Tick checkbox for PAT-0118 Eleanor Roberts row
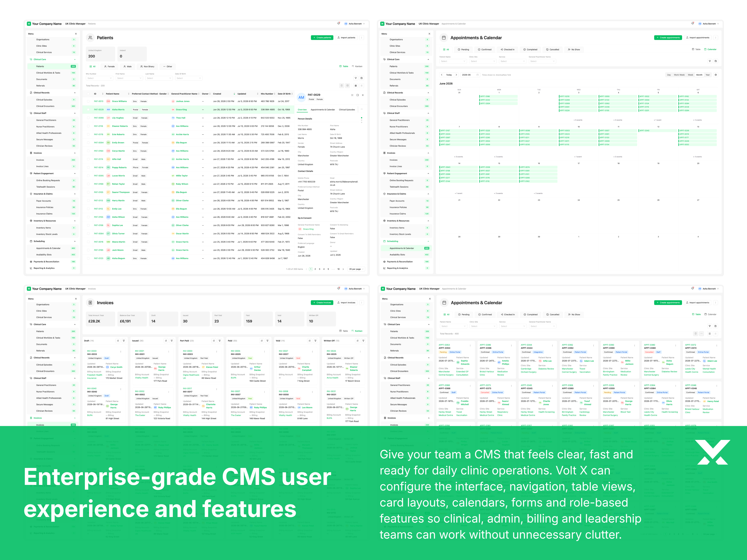This screenshot has height=560, width=747. pyautogui.click(x=89, y=126)
